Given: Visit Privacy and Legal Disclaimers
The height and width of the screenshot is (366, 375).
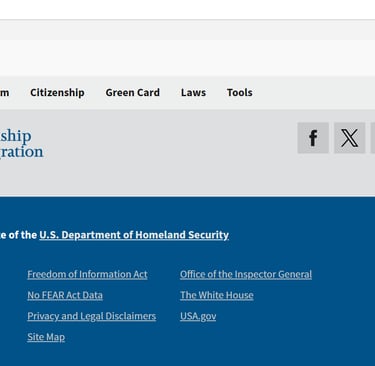Looking at the screenshot, I should click(x=92, y=316).
